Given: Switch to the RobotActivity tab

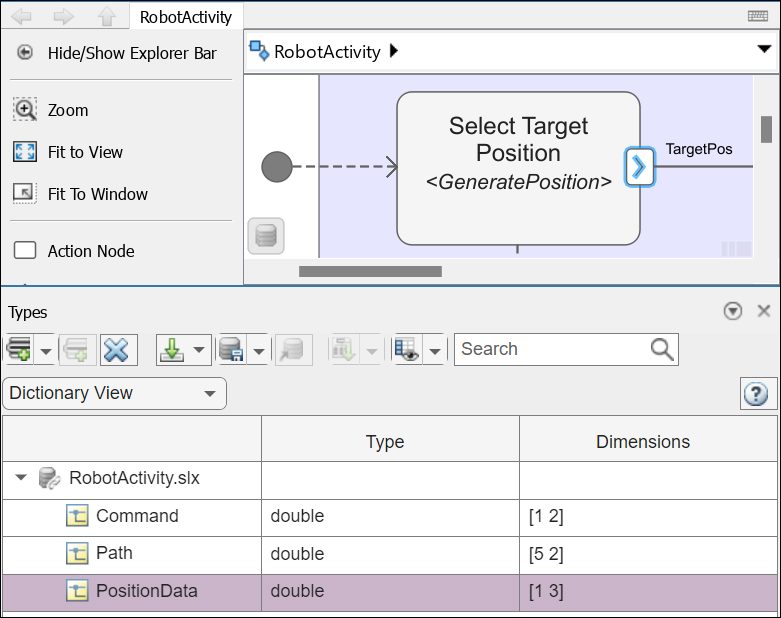Looking at the screenshot, I should [186, 16].
